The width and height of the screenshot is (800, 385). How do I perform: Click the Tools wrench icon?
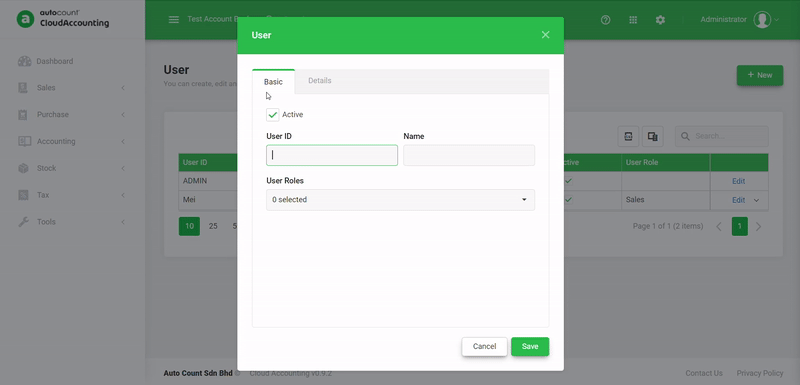pyautogui.click(x=23, y=222)
